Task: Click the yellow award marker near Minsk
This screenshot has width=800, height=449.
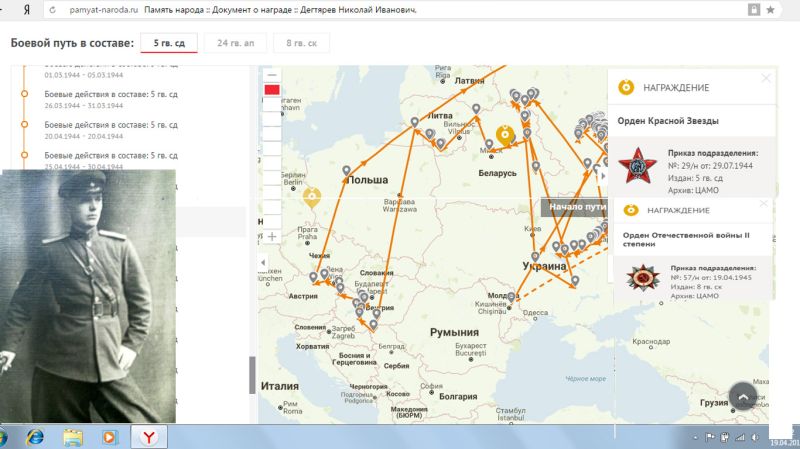Action: 505,134
